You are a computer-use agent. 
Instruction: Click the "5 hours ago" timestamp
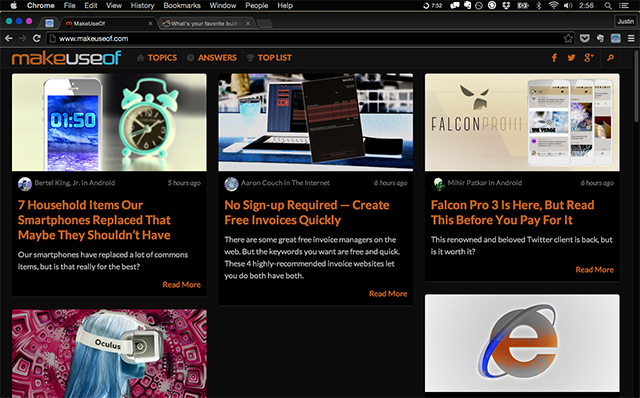184,183
